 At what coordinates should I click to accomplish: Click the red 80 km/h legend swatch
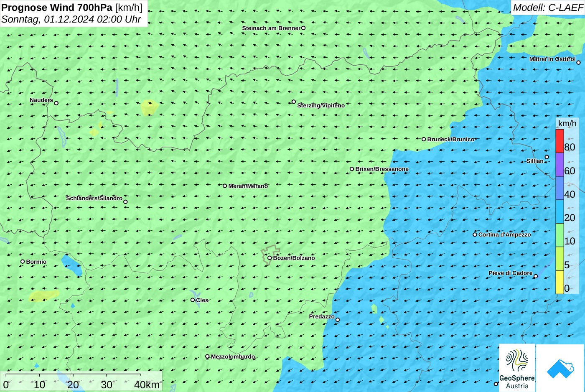pos(560,141)
